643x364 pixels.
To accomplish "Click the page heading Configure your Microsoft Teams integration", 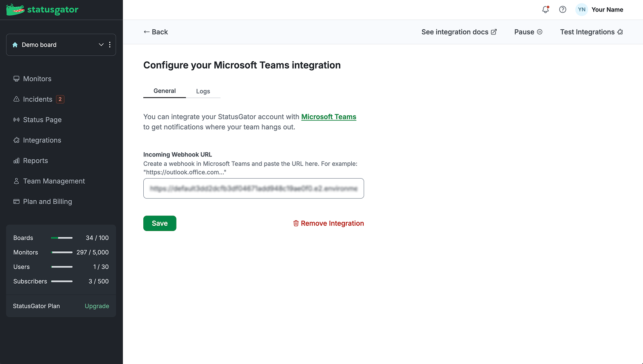I will pos(242,65).
